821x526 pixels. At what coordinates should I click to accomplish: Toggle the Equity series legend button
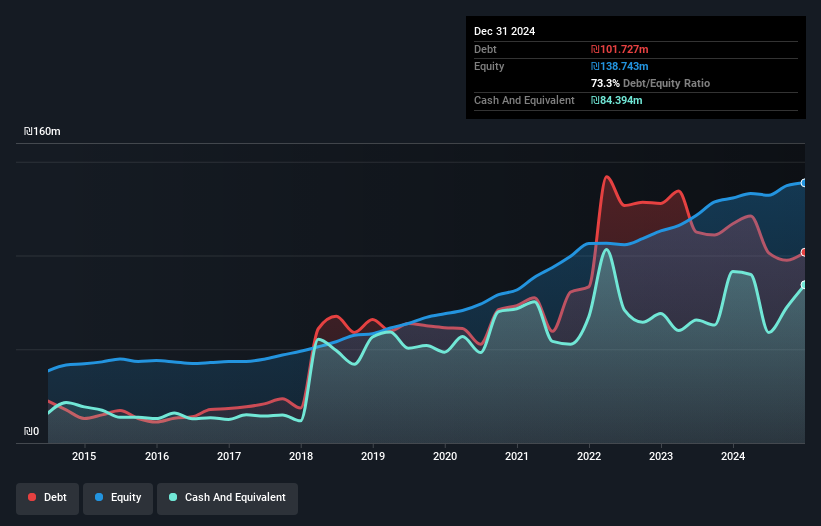(x=118, y=498)
